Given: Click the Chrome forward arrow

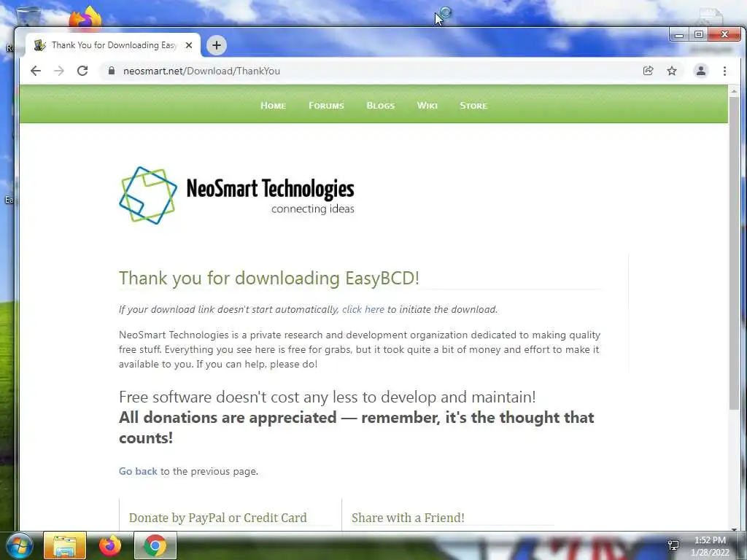Looking at the screenshot, I should pos(59,71).
